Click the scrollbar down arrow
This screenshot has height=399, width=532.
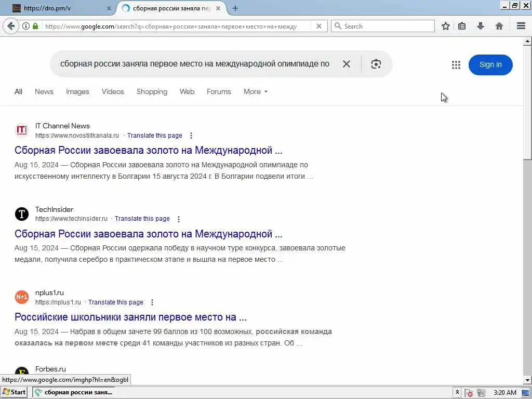point(527,380)
